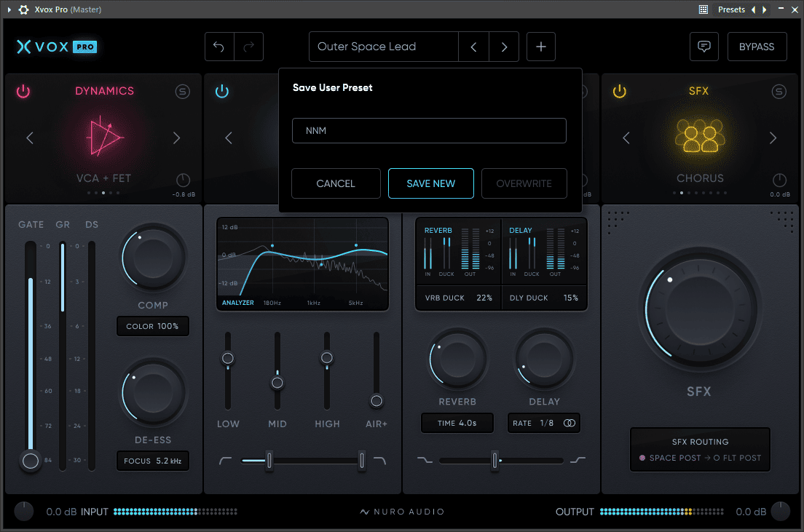Click the Xvox Pro settings gear icon
The height and width of the screenshot is (532, 804).
tap(23, 9)
